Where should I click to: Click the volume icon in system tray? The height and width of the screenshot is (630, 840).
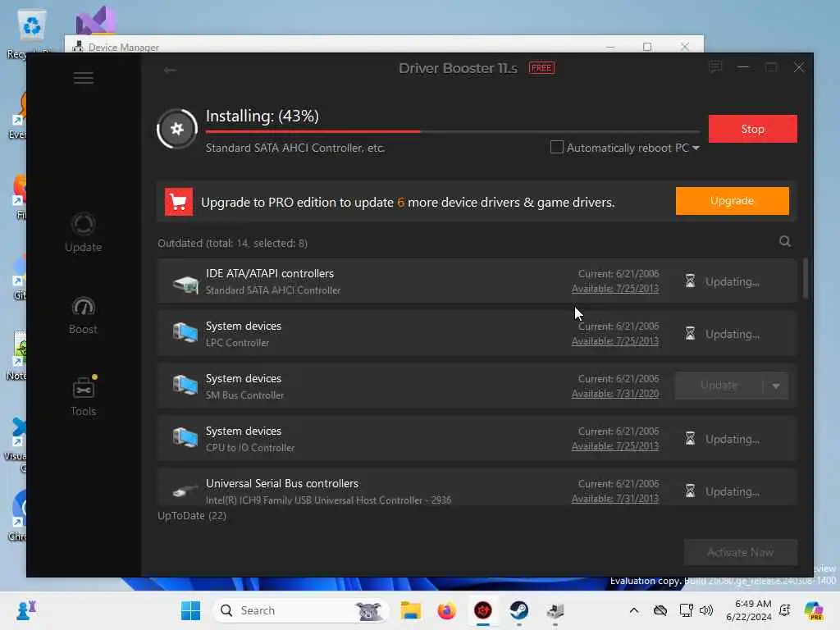(706, 610)
